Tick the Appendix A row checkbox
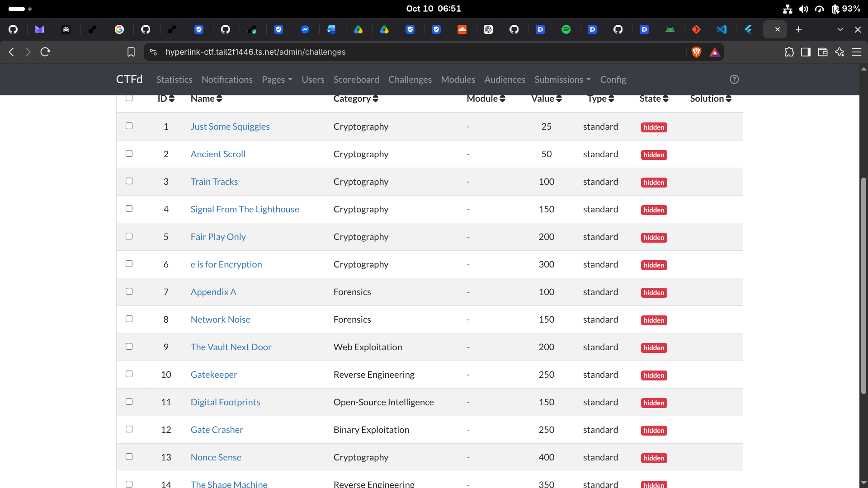Screen dimensions: 868x488 129,291
